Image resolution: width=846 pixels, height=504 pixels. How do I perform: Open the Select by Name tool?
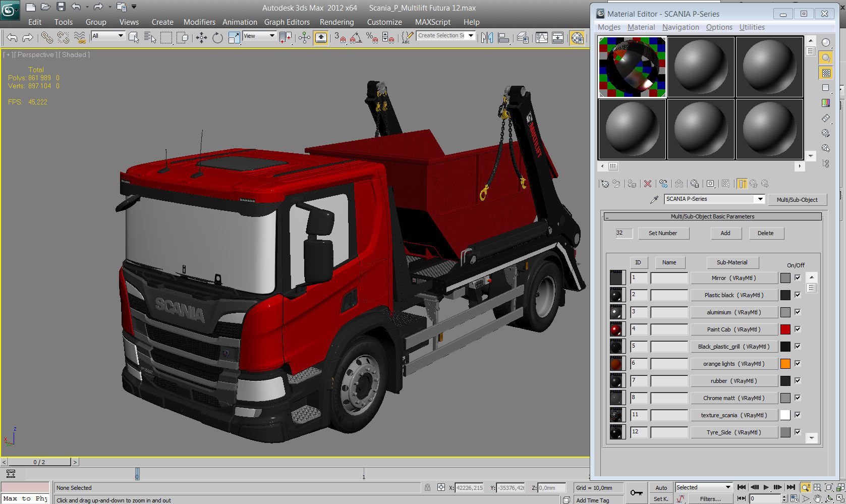click(x=150, y=37)
